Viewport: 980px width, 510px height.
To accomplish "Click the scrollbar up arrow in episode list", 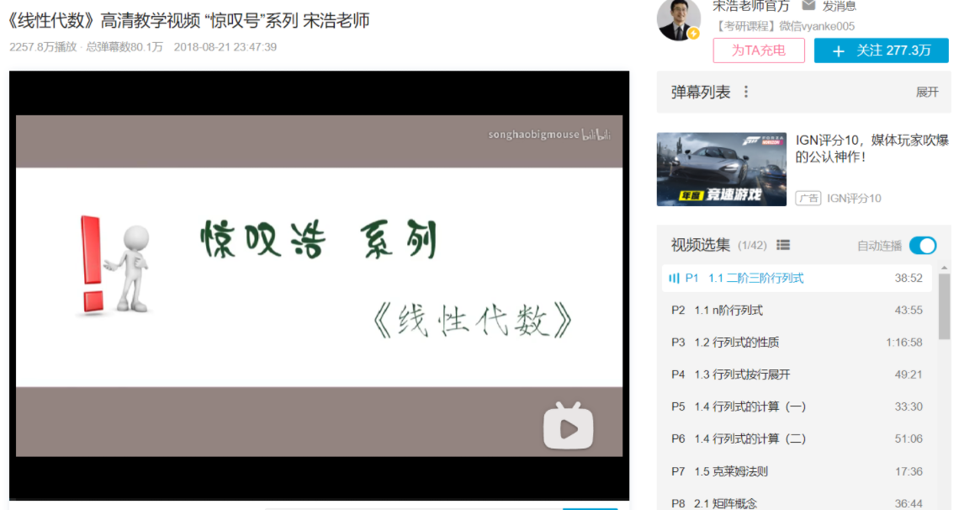I will [x=945, y=268].
